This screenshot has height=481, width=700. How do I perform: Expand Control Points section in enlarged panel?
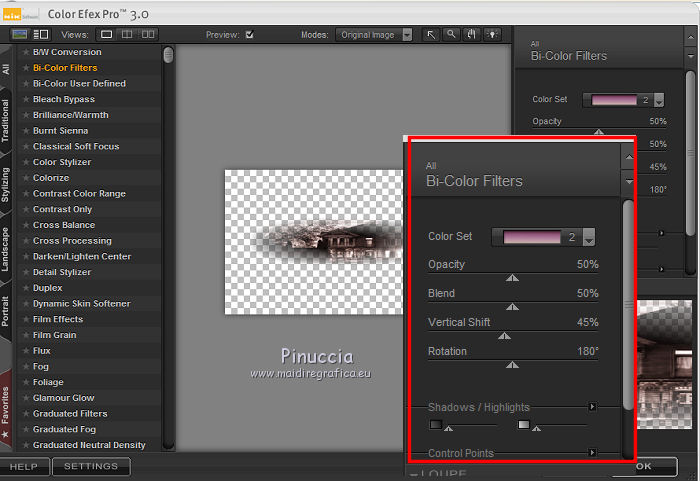point(592,452)
